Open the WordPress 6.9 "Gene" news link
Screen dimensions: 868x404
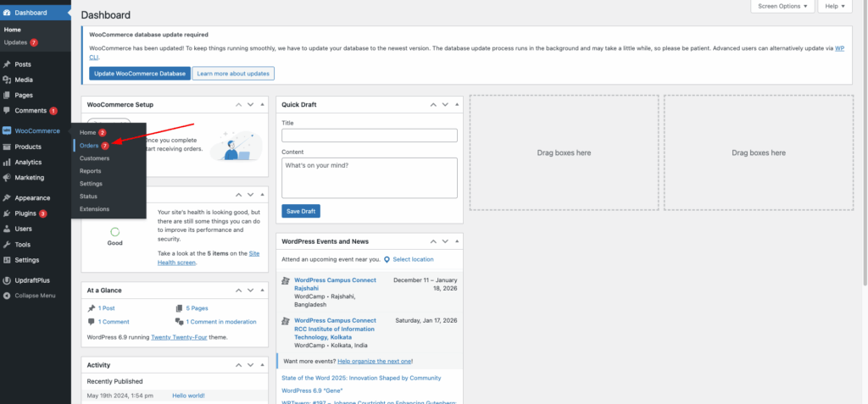pos(312,390)
